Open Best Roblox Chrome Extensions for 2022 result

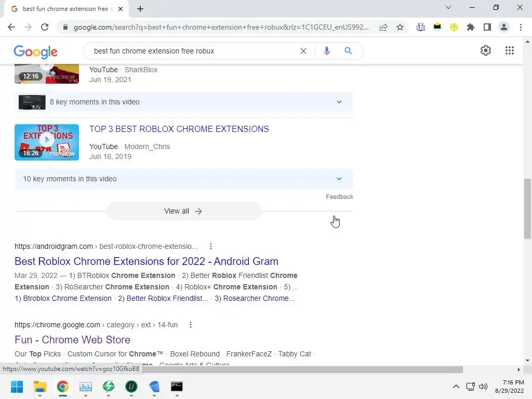click(146, 261)
